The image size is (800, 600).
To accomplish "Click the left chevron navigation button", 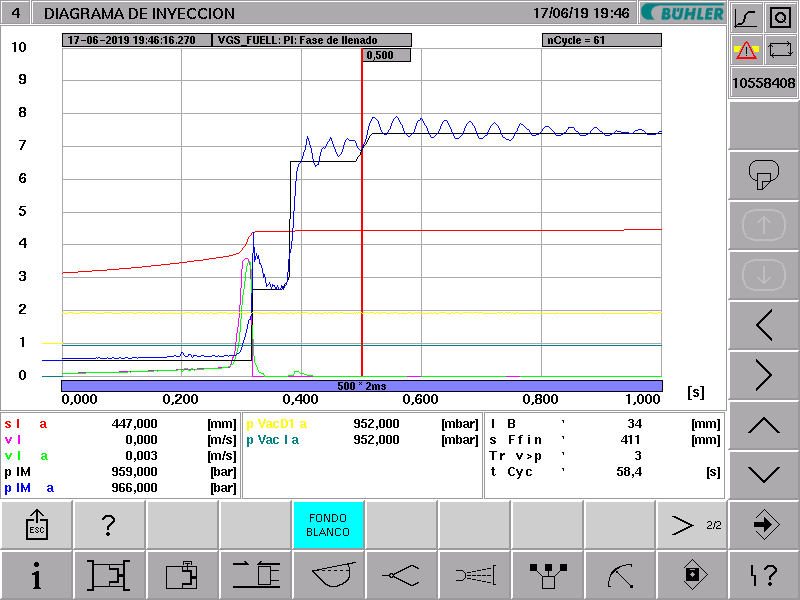I will coord(764,324).
